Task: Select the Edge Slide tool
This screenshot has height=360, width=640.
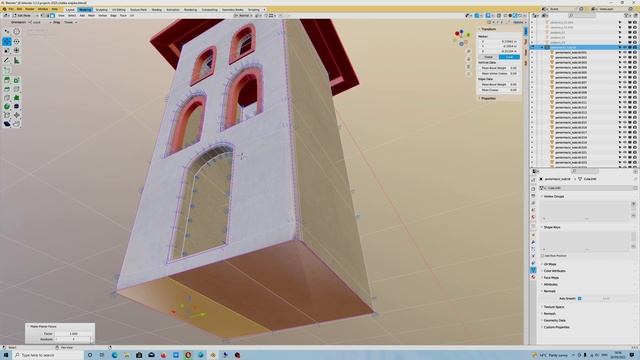Action: 7,116
